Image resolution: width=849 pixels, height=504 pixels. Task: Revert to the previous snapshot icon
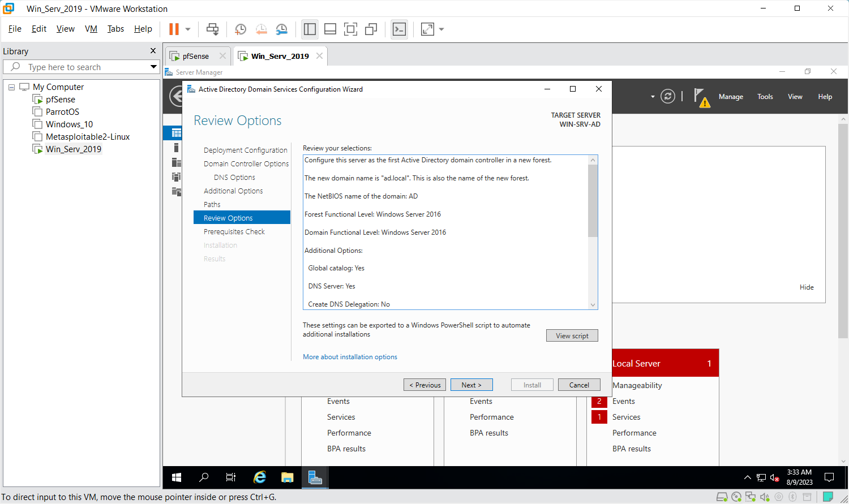click(x=261, y=29)
